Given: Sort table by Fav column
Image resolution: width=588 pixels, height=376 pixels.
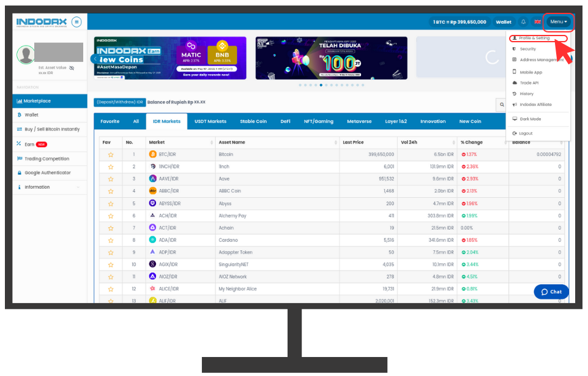Looking at the screenshot, I should click(111, 142).
